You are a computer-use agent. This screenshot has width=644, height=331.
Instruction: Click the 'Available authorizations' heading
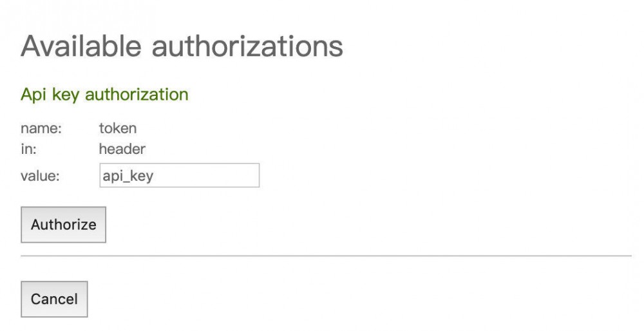[182, 47]
